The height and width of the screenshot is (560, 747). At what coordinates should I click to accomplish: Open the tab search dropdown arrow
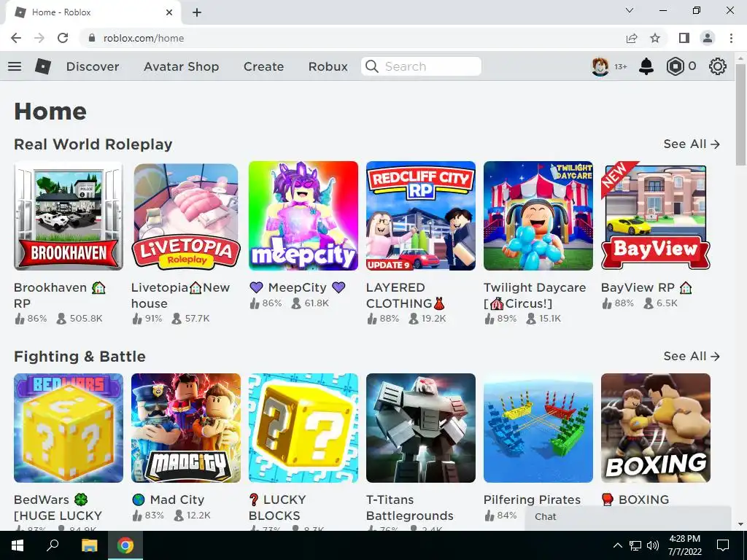pyautogui.click(x=630, y=10)
